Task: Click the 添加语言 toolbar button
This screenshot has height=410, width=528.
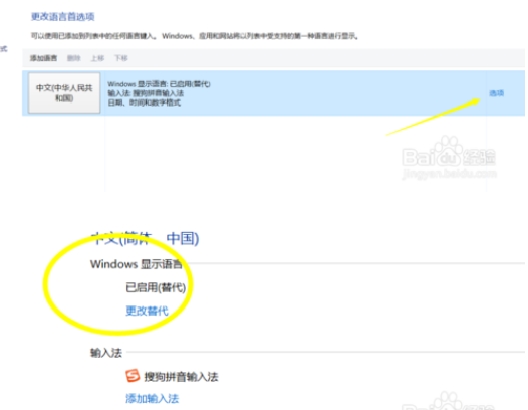Action: (x=43, y=58)
